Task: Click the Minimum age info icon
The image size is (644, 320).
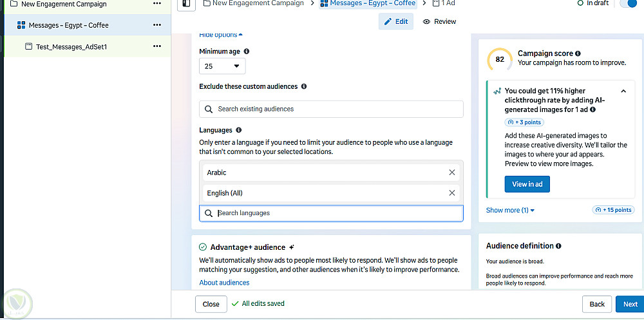Action: [x=247, y=52]
